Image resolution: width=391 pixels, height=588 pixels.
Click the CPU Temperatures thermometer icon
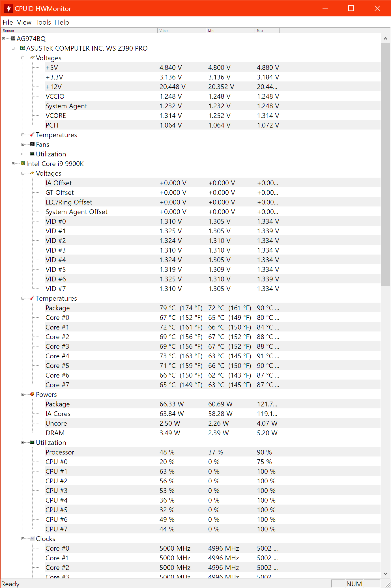point(32,298)
